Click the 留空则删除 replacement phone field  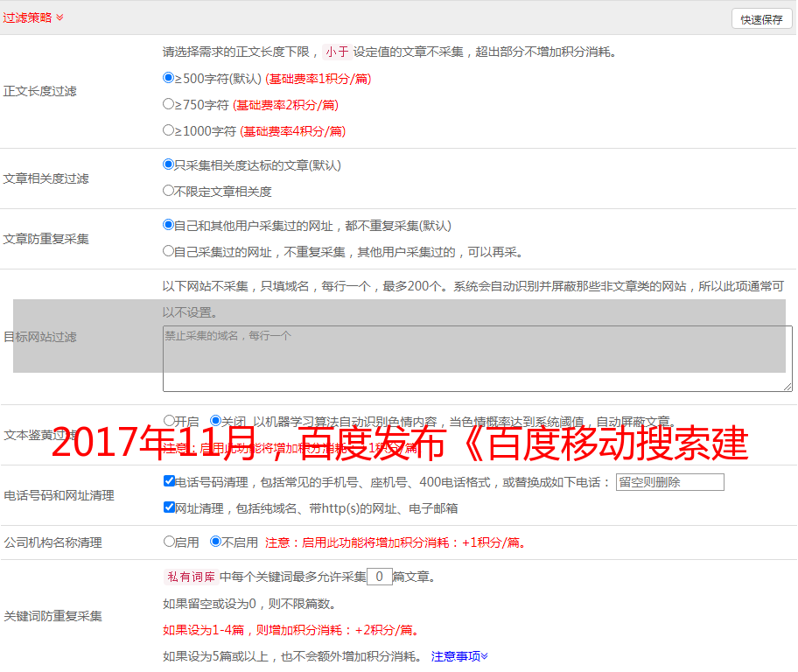click(669, 482)
